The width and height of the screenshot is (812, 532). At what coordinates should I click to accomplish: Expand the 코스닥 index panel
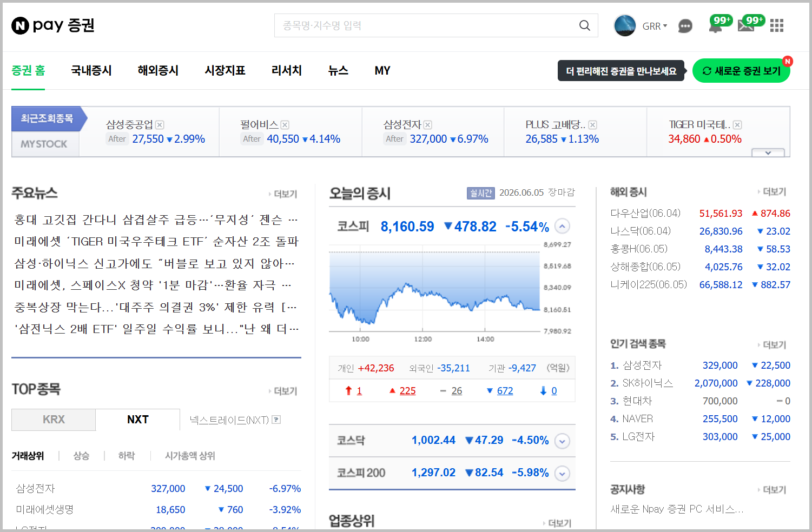[x=563, y=441]
